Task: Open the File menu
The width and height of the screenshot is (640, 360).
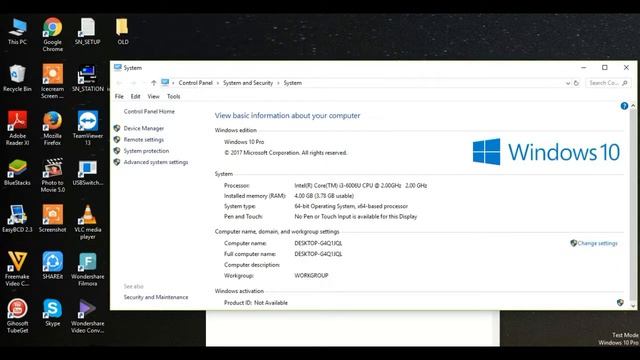Action: click(x=119, y=96)
